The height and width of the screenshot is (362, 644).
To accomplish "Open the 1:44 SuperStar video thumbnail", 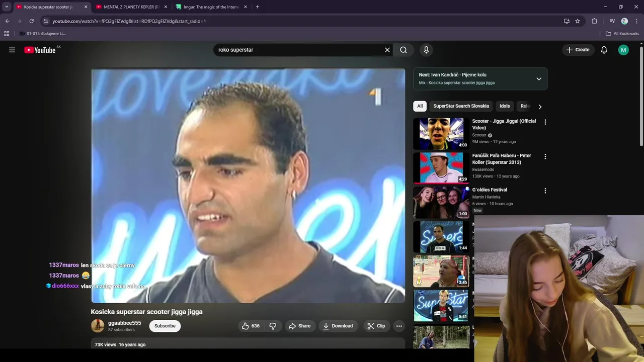I will click(x=441, y=237).
